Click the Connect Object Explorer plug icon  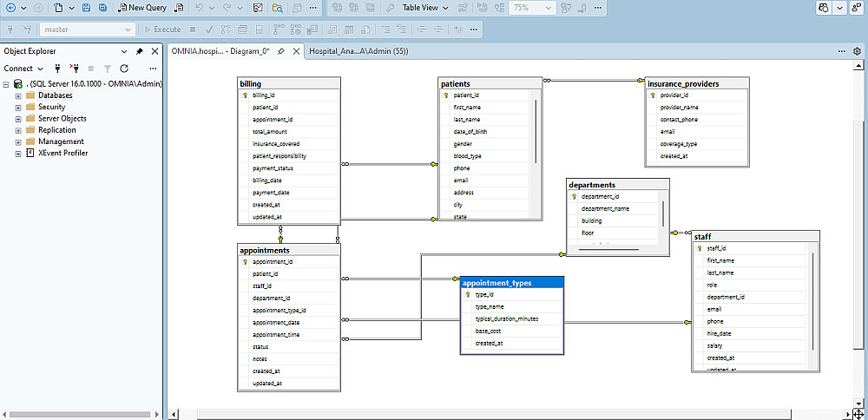[57, 69]
